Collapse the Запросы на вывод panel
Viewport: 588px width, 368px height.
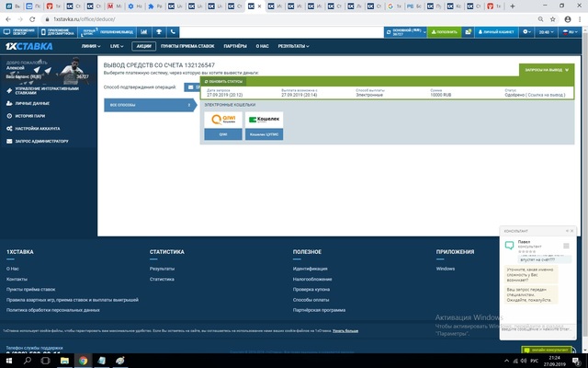[547, 70]
